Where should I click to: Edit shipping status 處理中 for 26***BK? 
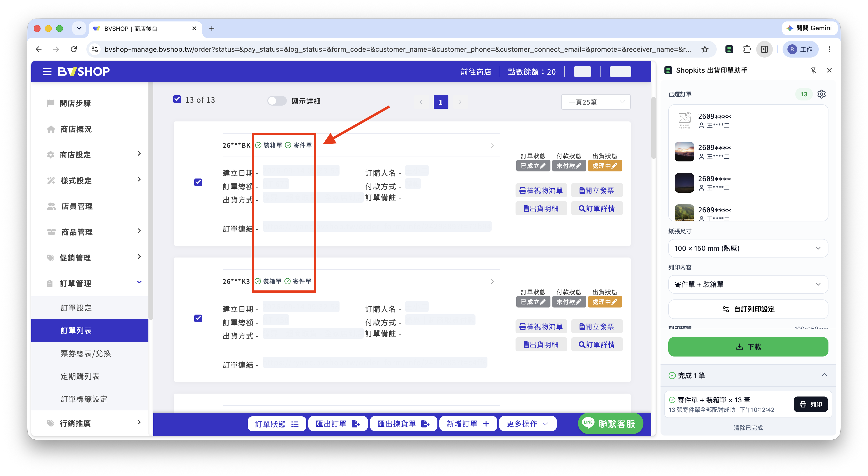[x=604, y=166]
